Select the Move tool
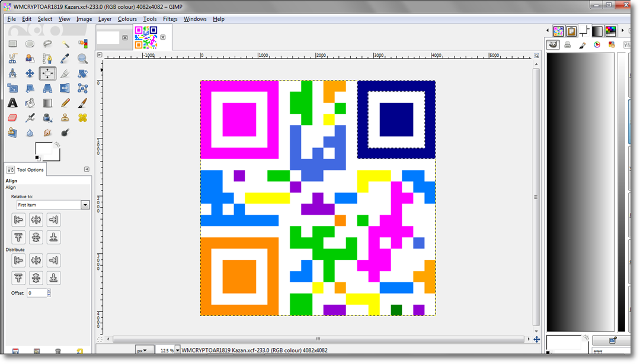 coord(30,73)
